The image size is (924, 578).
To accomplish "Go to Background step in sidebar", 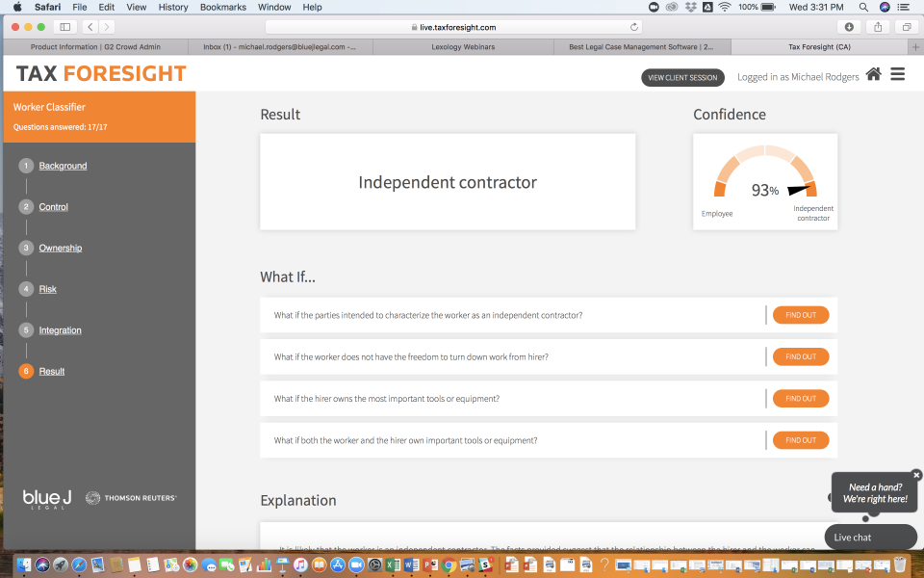I will 63,166.
